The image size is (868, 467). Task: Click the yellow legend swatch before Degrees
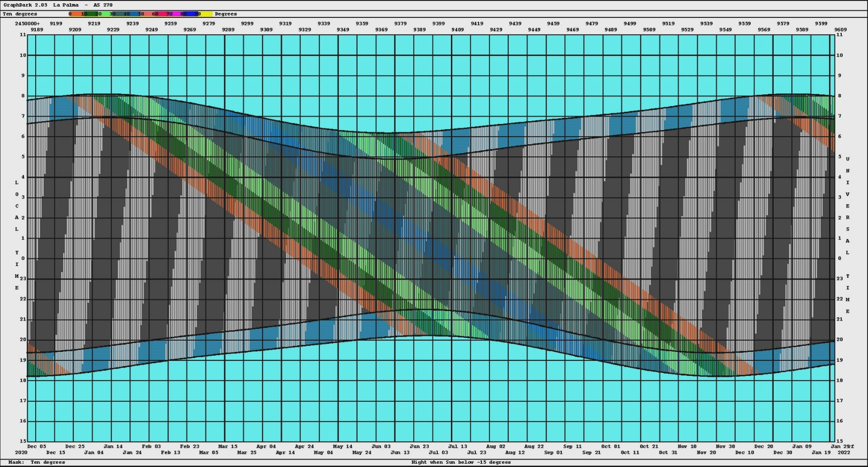(206, 14)
